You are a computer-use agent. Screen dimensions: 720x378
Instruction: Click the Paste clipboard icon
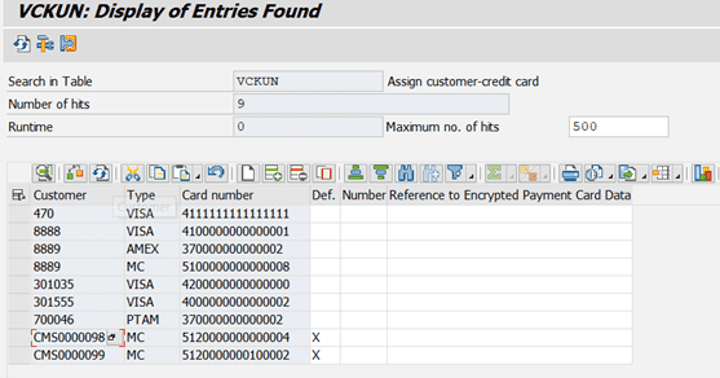coord(182,173)
